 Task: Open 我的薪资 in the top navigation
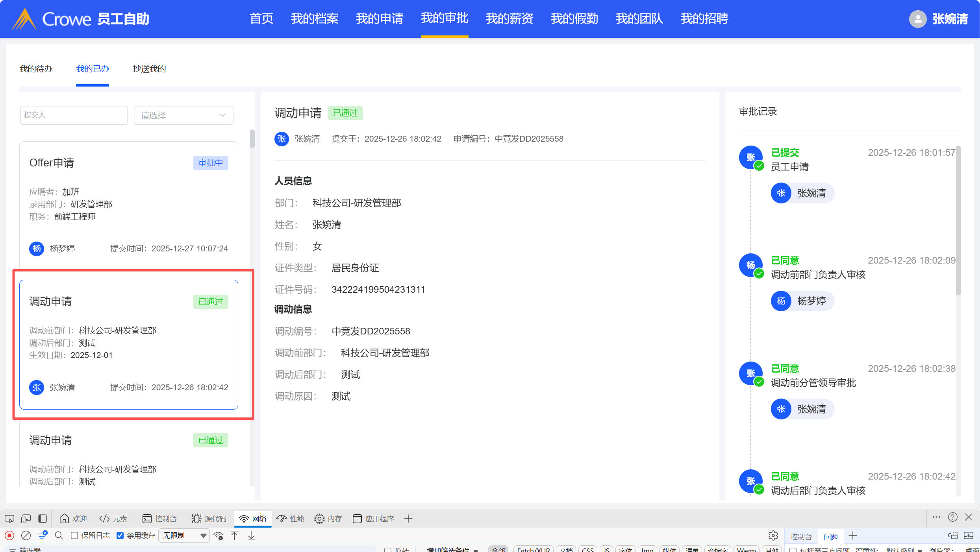pyautogui.click(x=509, y=18)
